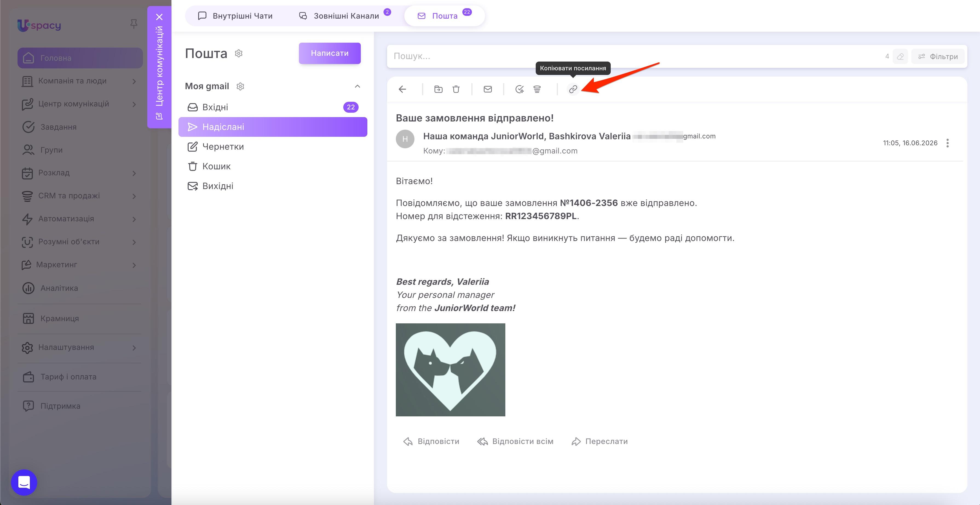Switch to the Зовнішні Канали tab
The height and width of the screenshot is (505, 980).
click(x=345, y=16)
